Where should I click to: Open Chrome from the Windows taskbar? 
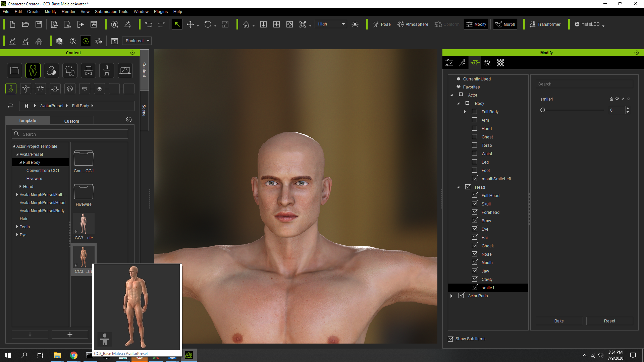click(x=74, y=355)
